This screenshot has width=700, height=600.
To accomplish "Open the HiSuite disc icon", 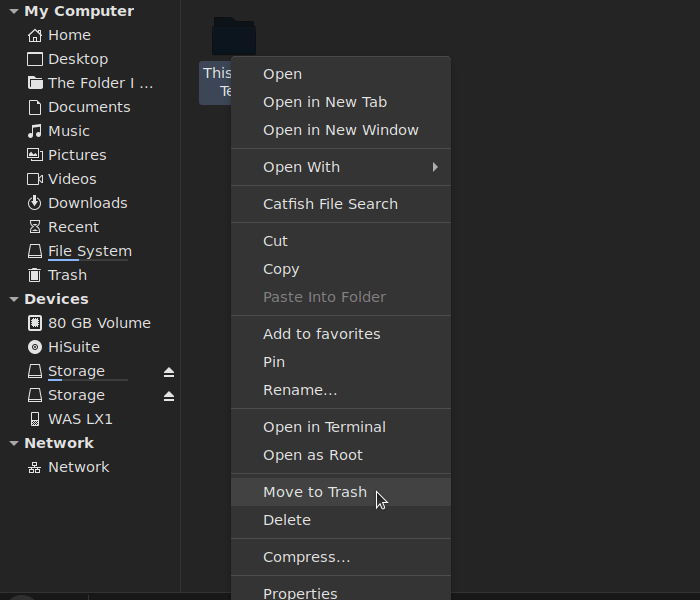I will coord(35,347).
